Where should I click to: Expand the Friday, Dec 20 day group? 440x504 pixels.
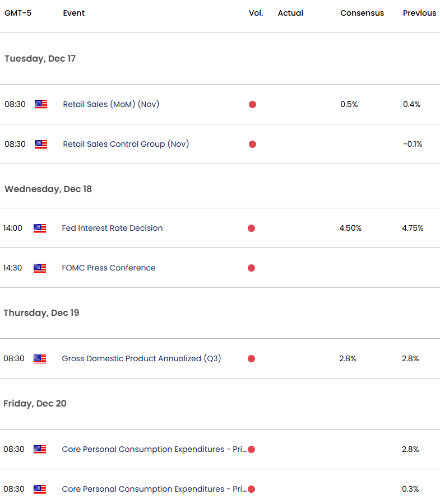pyautogui.click(x=35, y=403)
